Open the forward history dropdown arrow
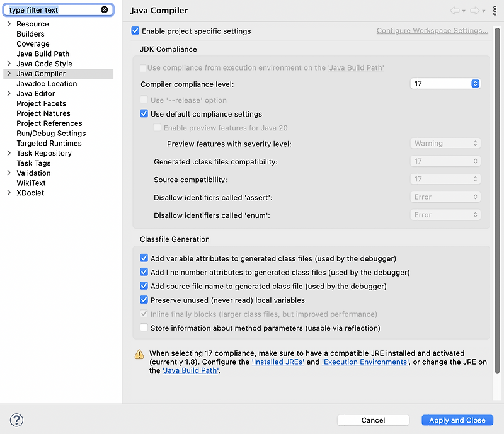The height and width of the screenshot is (434, 504). (484, 11)
